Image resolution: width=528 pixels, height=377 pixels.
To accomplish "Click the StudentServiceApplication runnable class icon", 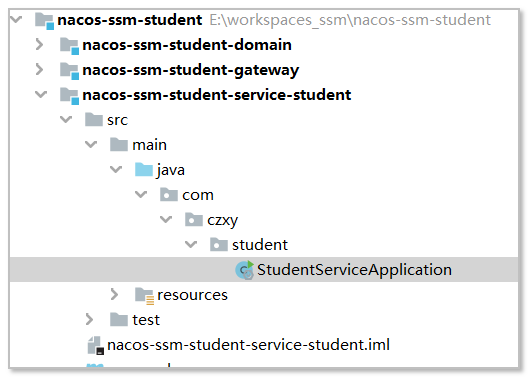I will tap(244, 270).
